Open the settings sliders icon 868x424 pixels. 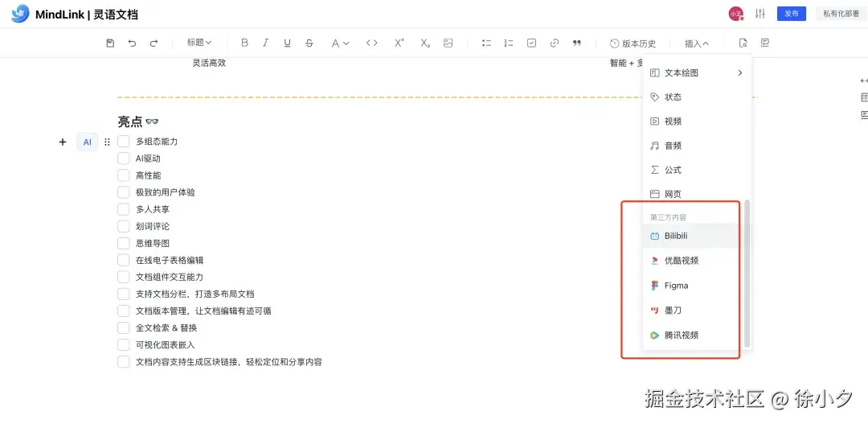coord(760,14)
